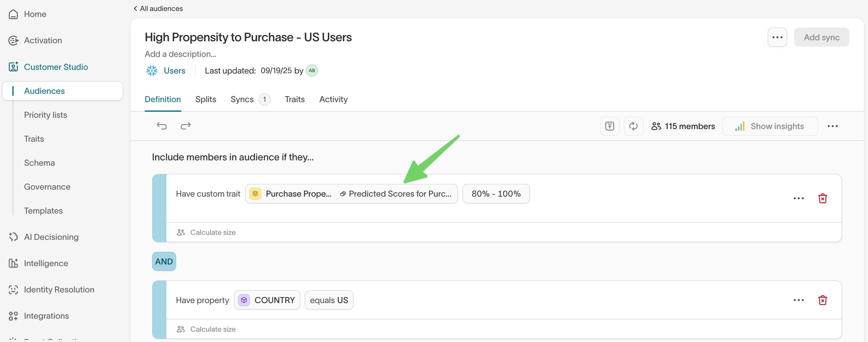Screen dimensions: 868x342
Task: Click the AI Decisioning icon
Action: (13, 237)
